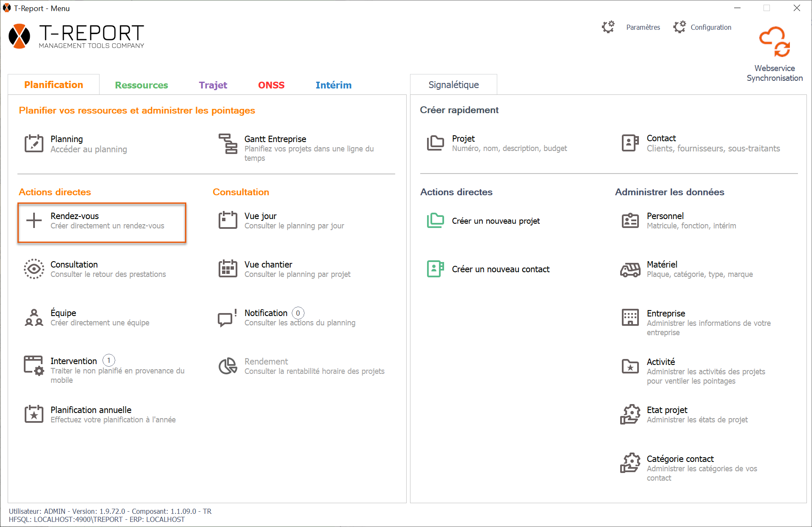812x527 pixels.
Task: Click the Matériel truck icon
Action: (x=630, y=269)
